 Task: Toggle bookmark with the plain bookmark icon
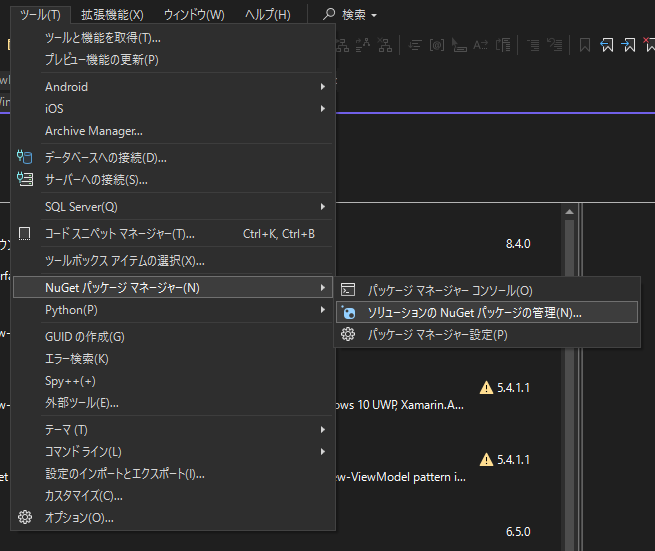tap(585, 45)
